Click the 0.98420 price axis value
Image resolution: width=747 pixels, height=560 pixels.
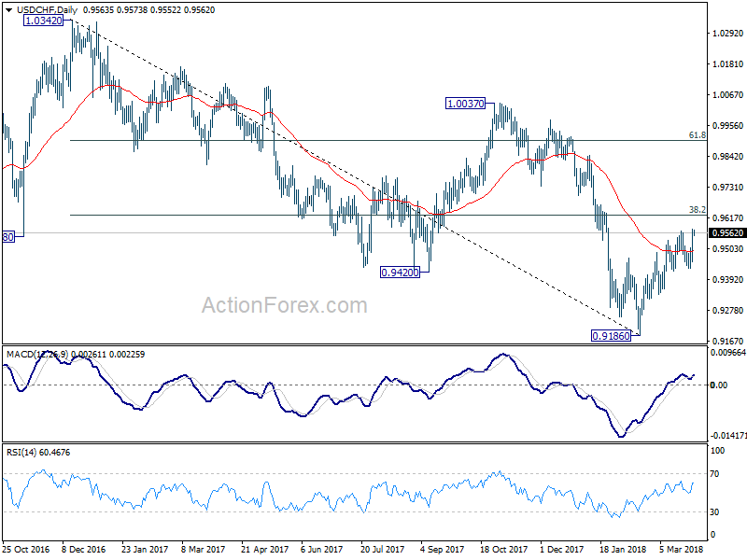(727, 156)
